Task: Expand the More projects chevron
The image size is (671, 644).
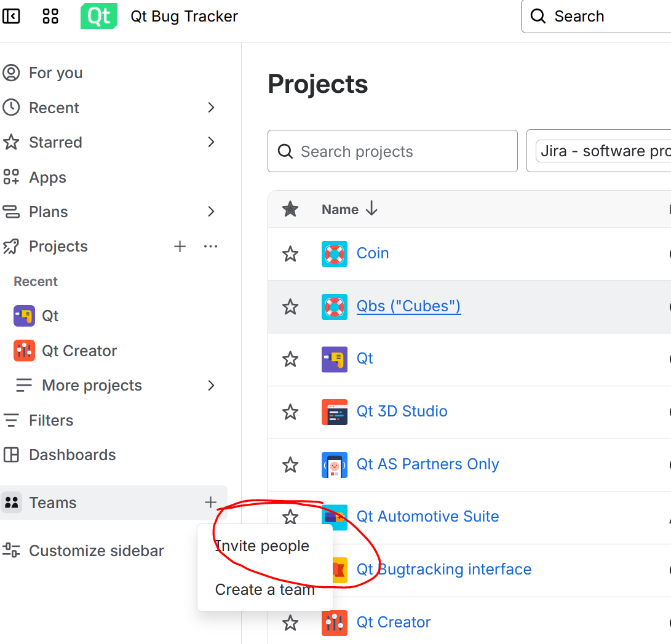Action: 211,386
